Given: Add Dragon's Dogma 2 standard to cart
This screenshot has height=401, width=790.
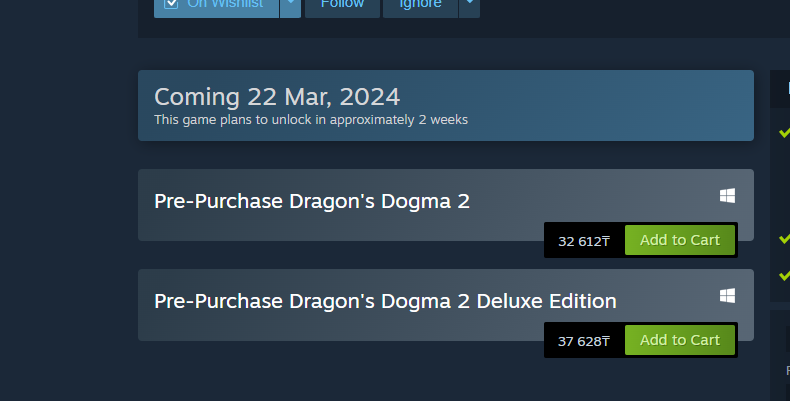Looking at the screenshot, I should point(680,240).
